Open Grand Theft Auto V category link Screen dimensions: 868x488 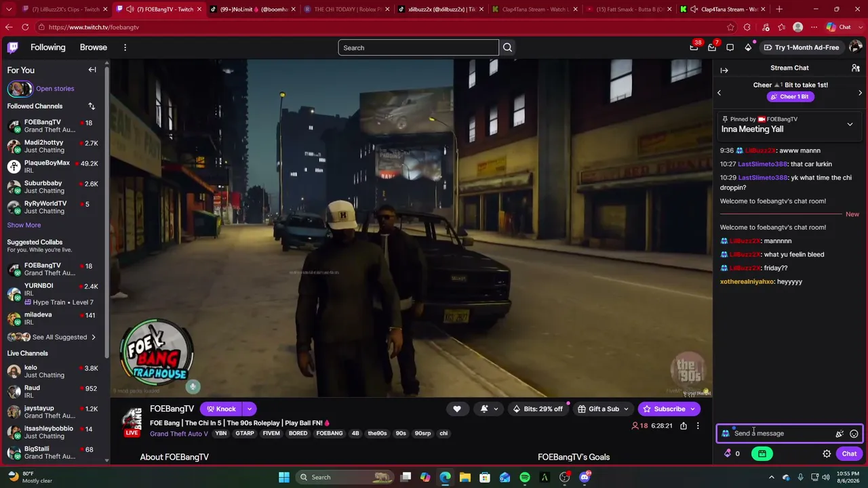pyautogui.click(x=179, y=434)
